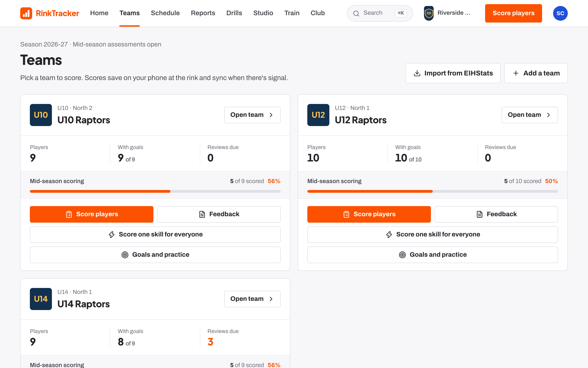Open the Riverside club switcher
The height and width of the screenshot is (368, 588).
pos(448,13)
